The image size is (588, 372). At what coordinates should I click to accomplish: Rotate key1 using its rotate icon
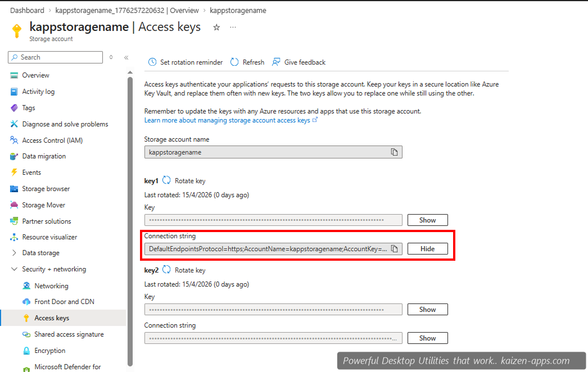click(x=165, y=180)
